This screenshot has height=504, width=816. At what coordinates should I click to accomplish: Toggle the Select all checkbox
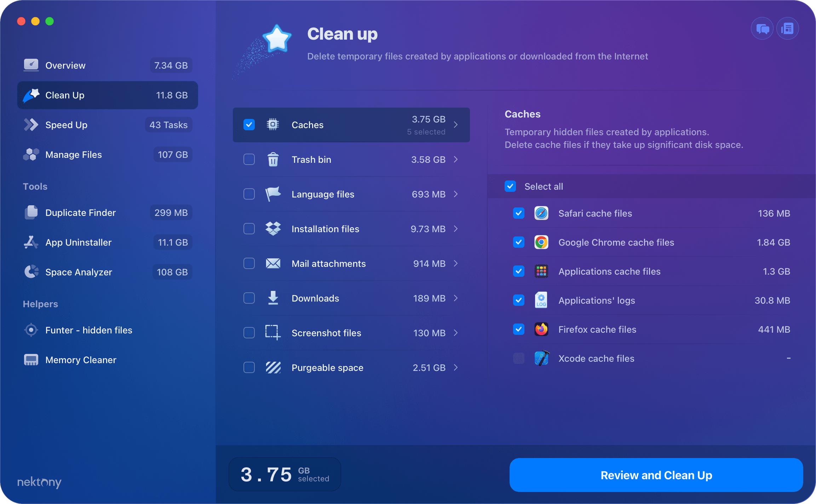click(510, 186)
